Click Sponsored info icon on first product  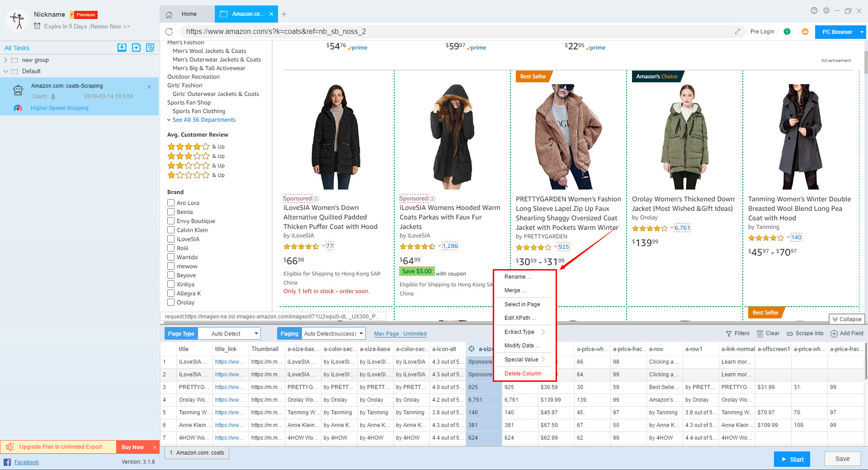click(x=316, y=199)
